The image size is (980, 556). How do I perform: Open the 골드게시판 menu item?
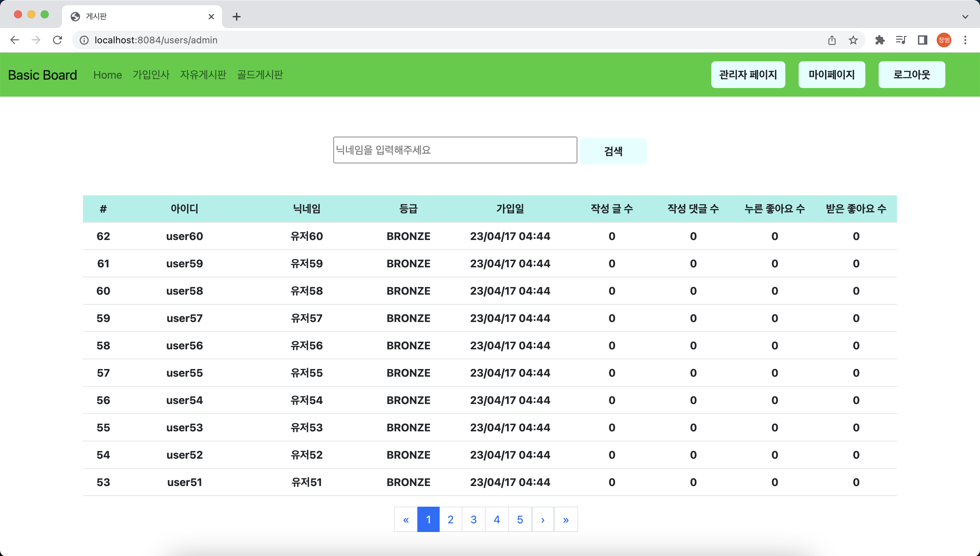[x=260, y=74]
